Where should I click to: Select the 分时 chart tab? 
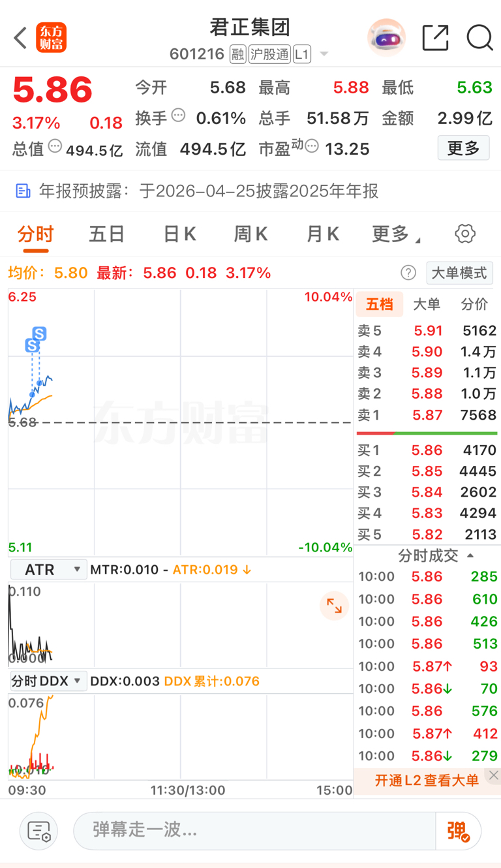click(35, 234)
